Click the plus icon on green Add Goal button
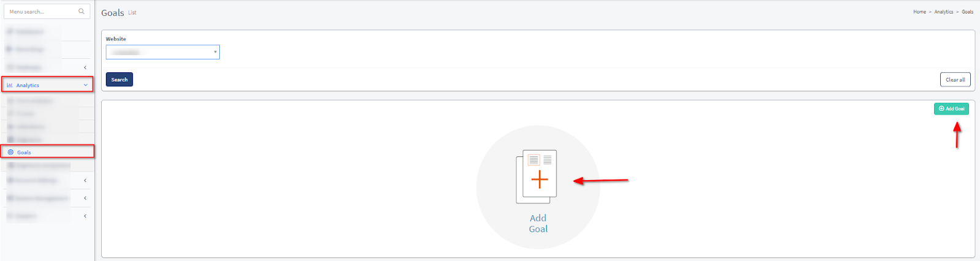 pyautogui.click(x=941, y=108)
